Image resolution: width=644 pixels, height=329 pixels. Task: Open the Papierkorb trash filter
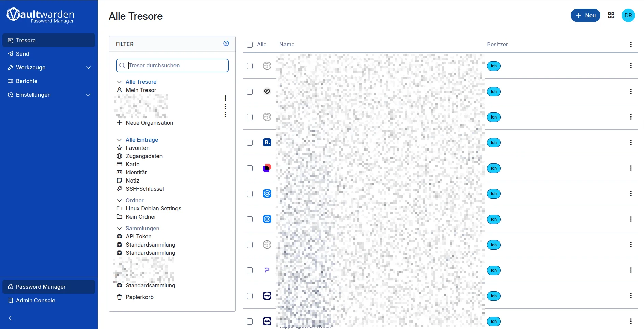point(140,297)
